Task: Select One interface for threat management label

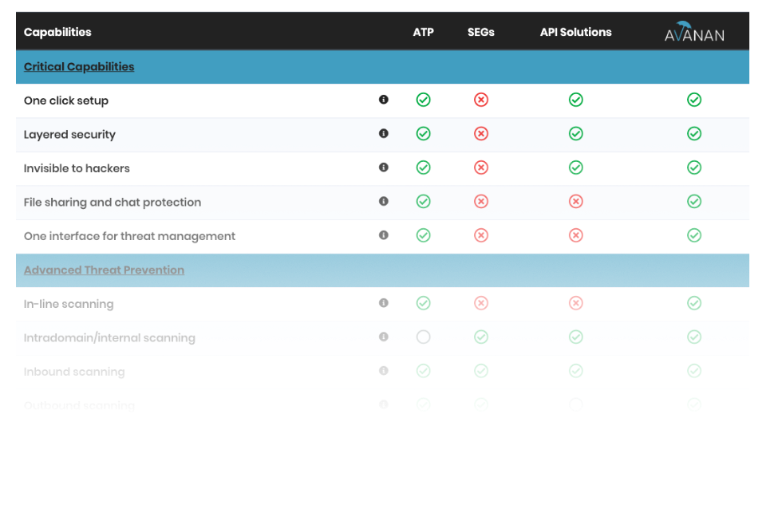Action: click(x=129, y=236)
